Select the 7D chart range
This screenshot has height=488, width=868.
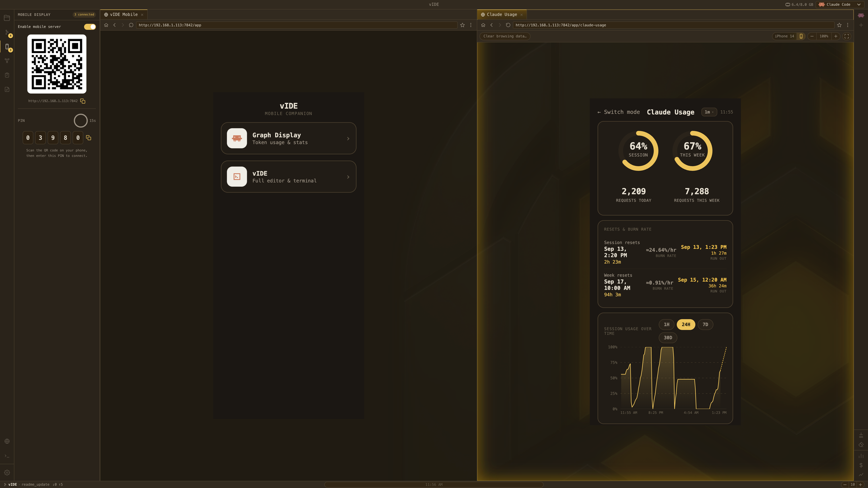705,325
